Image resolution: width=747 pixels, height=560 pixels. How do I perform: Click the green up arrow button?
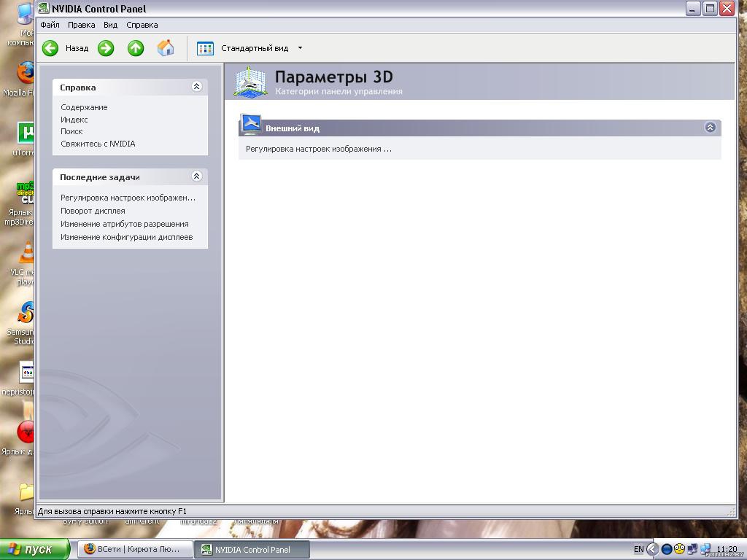pos(136,48)
